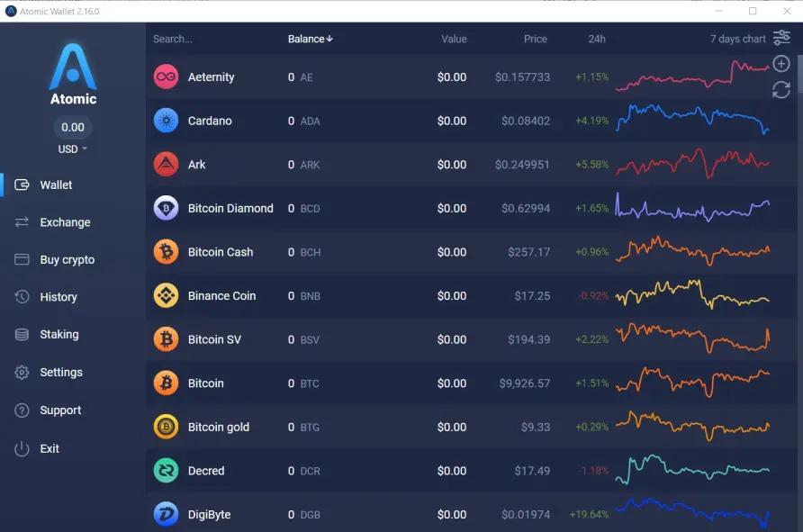Viewport: 803px width, 532px height.
Task: Click the Atomic logo in sidebar
Action: coord(73,74)
